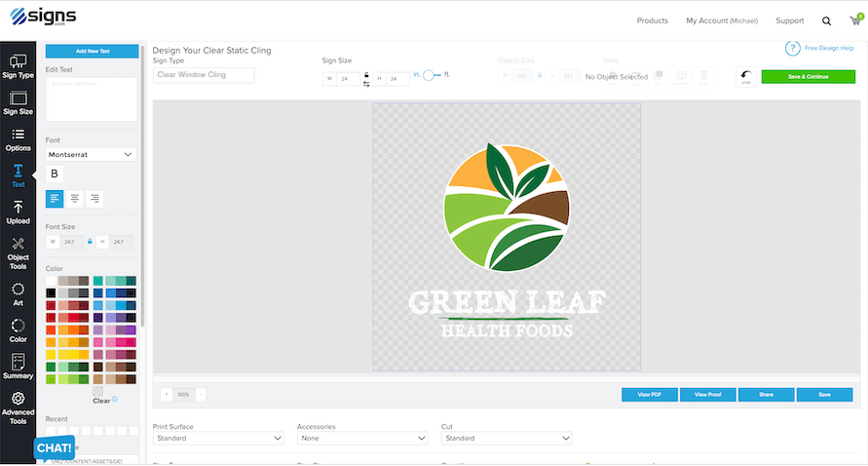The image size is (868, 466).
Task: Set text alignment to center
Action: click(x=74, y=198)
